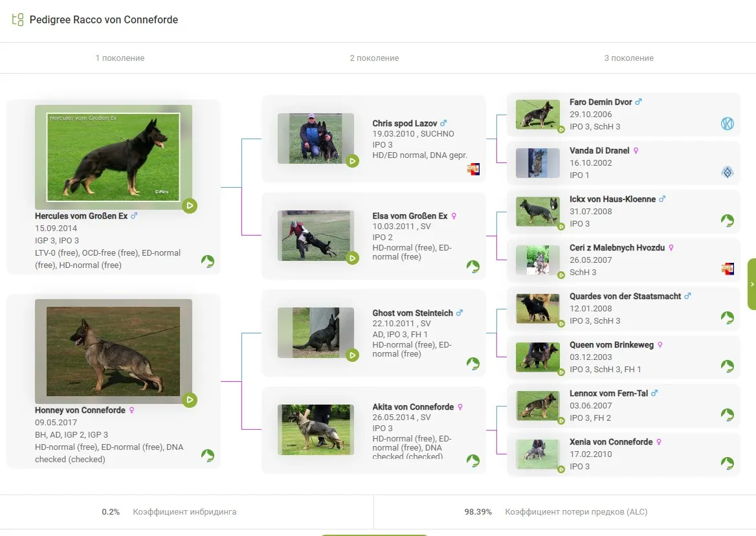Viewport: 756px width, 536px height.
Task: Open Akita von Conneforde profile link
Action: point(413,407)
